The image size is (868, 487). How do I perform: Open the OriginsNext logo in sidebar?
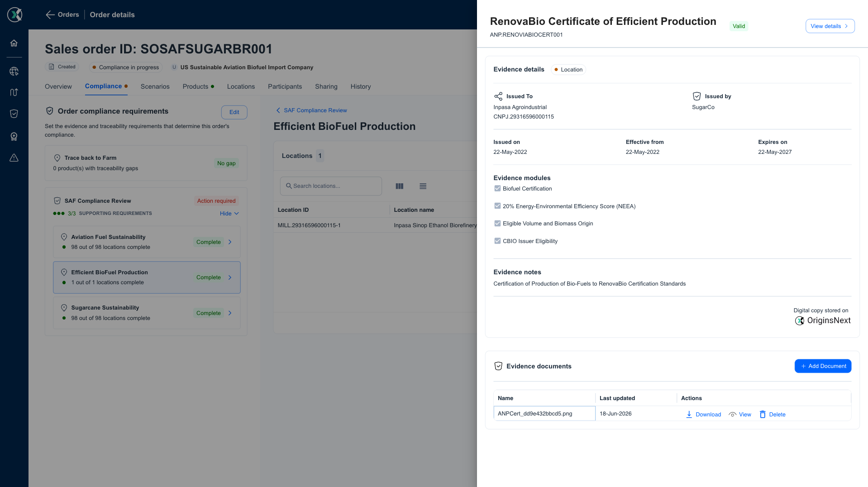pos(14,14)
